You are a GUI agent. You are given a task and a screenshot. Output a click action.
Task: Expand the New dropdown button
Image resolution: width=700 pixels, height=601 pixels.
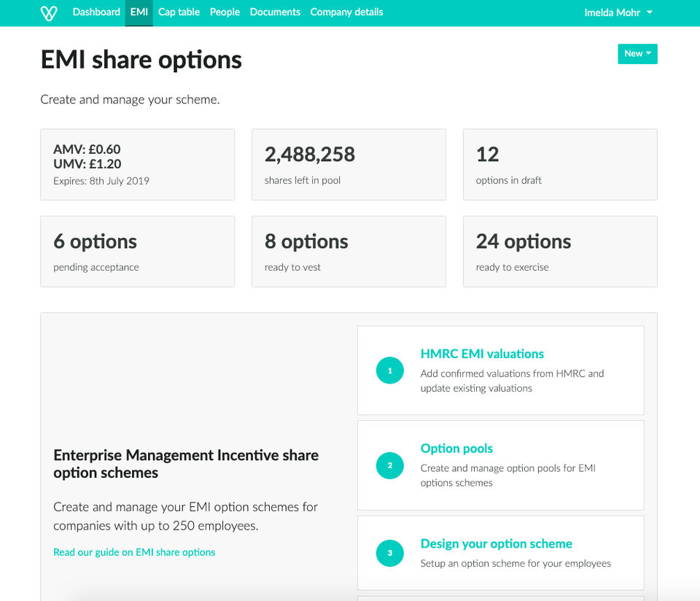click(x=637, y=54)
